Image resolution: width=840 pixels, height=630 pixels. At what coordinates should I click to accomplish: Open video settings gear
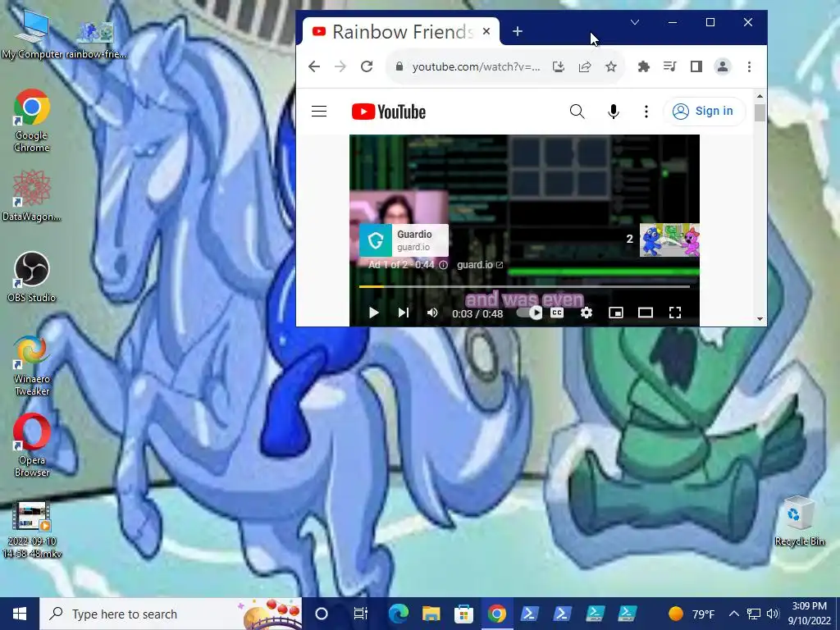tap(587, 313)
